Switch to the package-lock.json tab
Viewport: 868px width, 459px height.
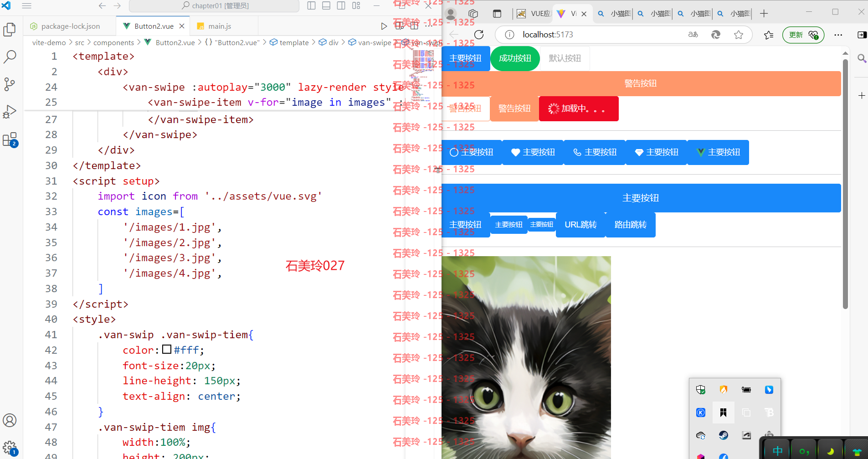70,26
